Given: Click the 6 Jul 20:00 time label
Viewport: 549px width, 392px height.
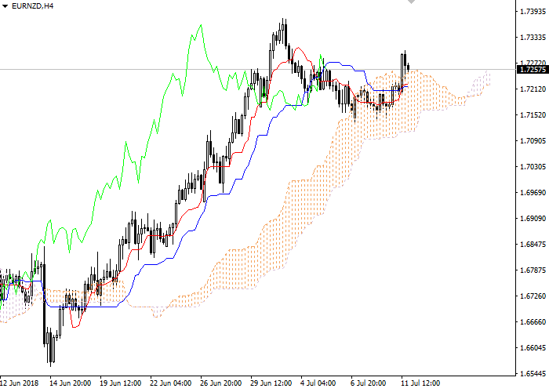Looking at the screenshot, I should (369, 383).
